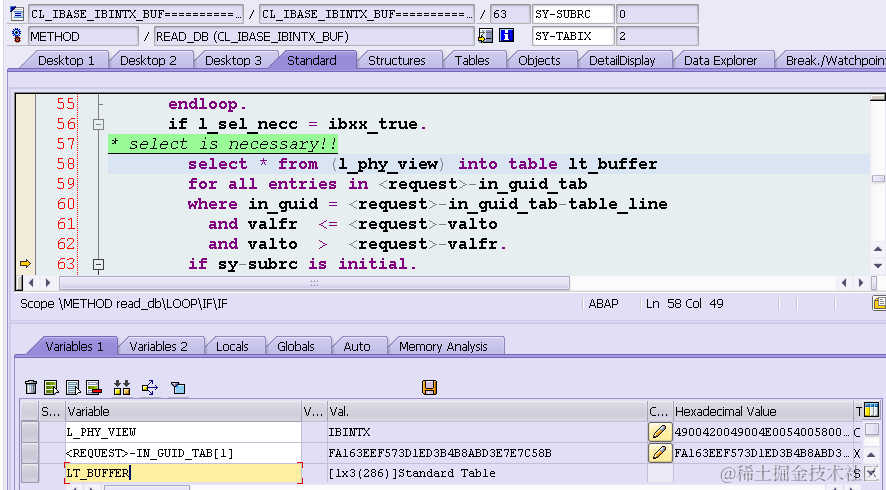Click code editor scroll down arrow
The height and width of the screenshot is (490, 886).
878,265
